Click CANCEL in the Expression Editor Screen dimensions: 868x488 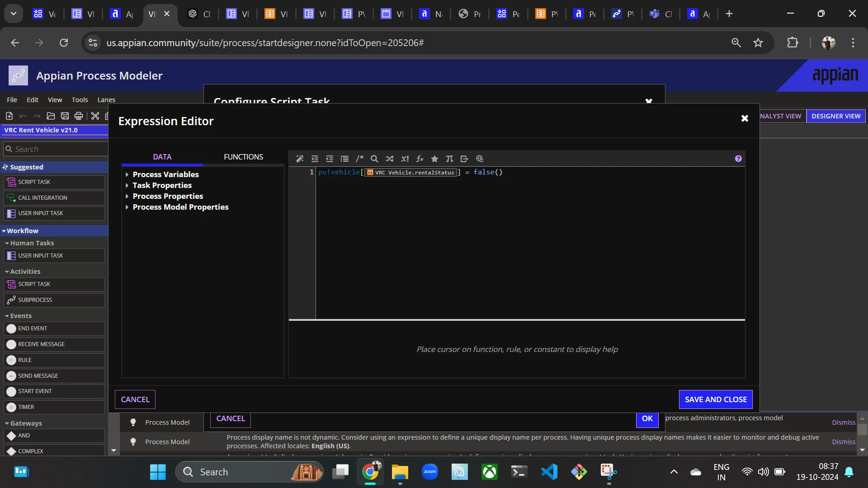pos(135,399)
